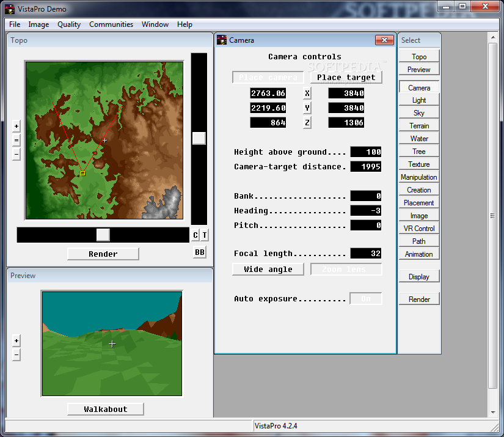Click the Z axis lock button

pyautogui.click(x=307, y=122)
